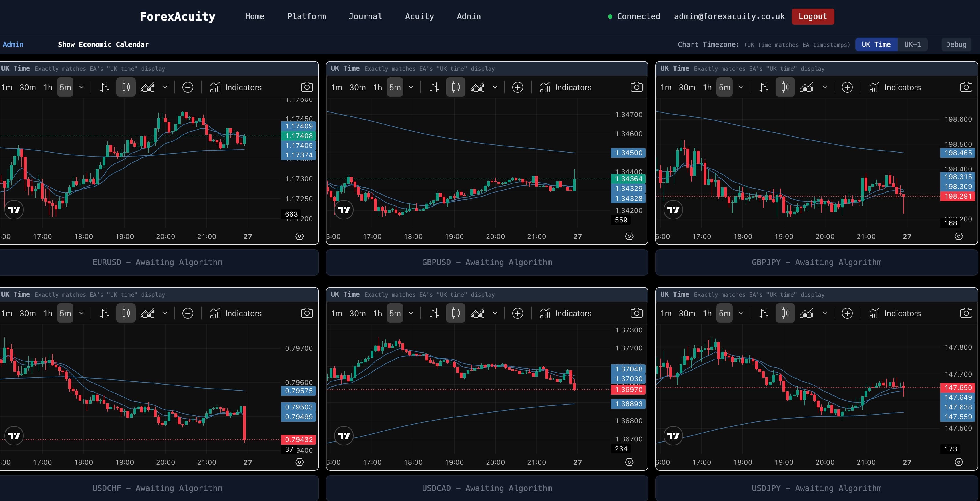
Task: Open the Platform menu item
Action: (306, 16)
